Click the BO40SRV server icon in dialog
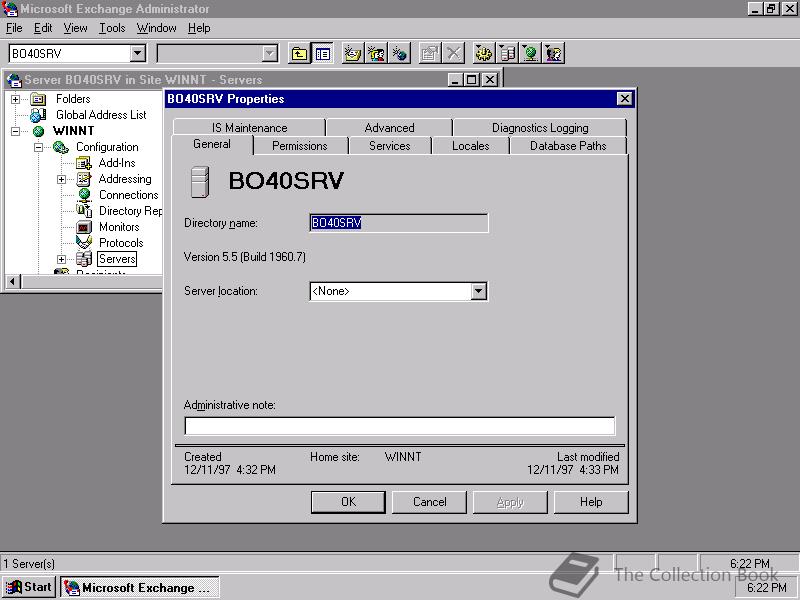The image size is (800, 600). (200, 182)
